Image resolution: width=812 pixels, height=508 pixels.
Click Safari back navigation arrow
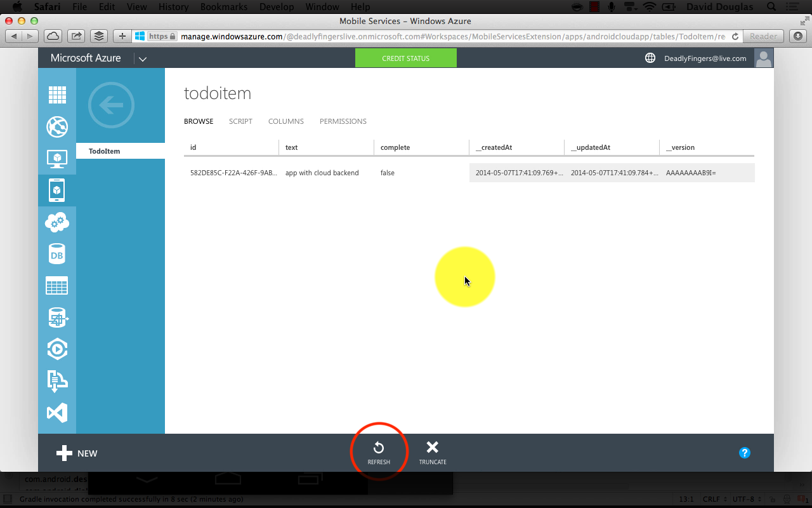click(x=14, y=36)
